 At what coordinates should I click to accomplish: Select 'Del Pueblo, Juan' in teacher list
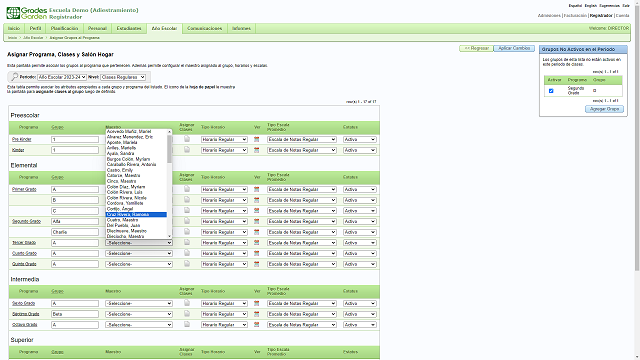click(x=136, y=225)
